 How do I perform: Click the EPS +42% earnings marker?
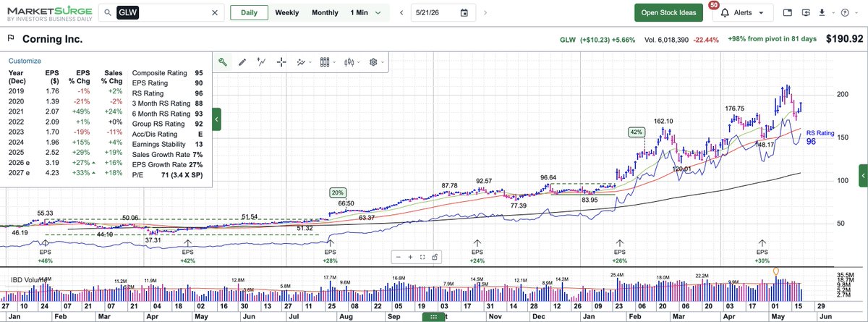(x=189, y=250)
